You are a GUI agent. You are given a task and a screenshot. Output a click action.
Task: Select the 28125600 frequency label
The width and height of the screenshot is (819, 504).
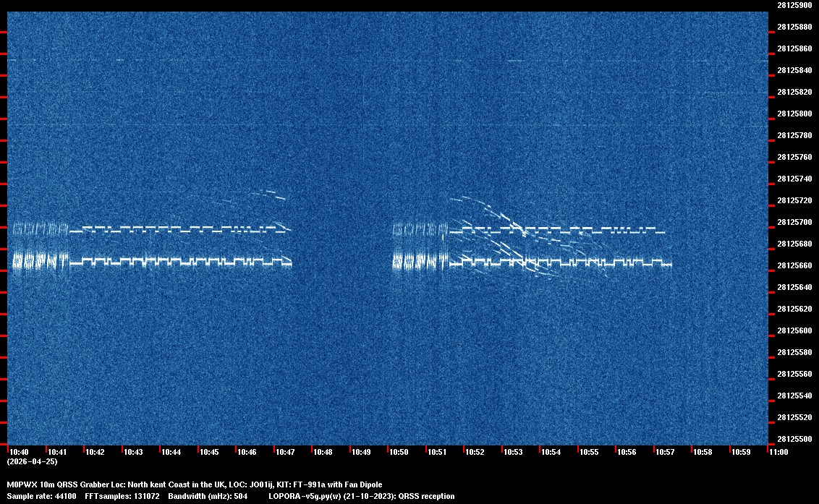[x=794, y=330]
